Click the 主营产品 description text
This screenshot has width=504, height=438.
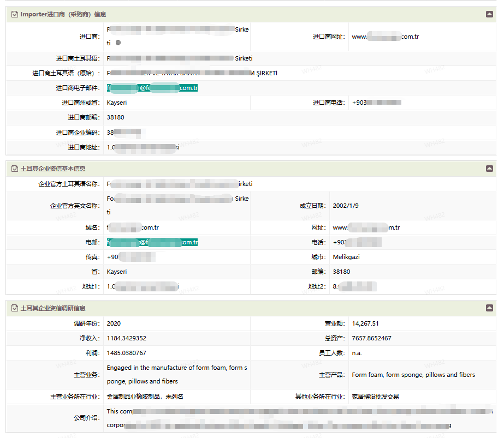(x=413, y=375)
